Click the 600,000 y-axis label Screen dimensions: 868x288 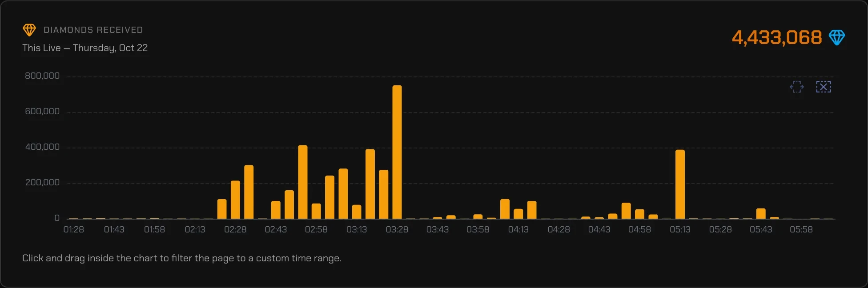click(42, 111)
